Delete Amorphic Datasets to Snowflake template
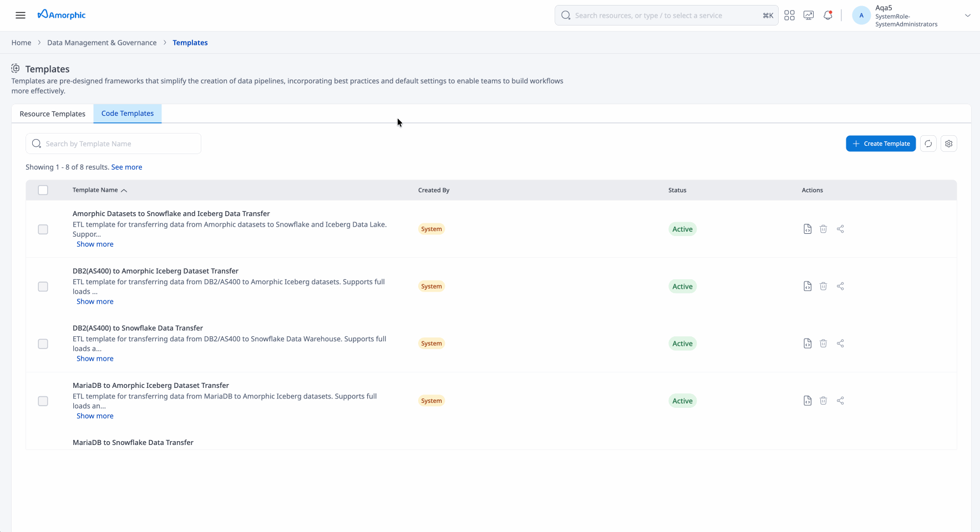Viewport: 980px width, 532px height. [x=824, y=229]
